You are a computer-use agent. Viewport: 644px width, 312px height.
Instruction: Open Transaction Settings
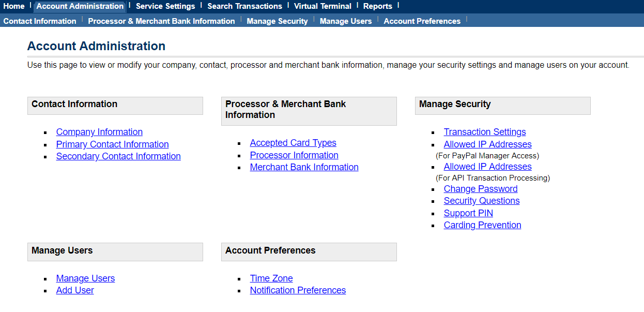point(484,132)
